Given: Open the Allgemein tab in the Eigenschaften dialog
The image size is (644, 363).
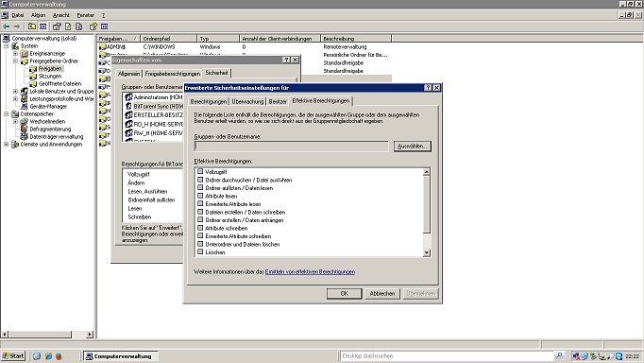Looking at the screenshot, I should click(x=128, y=74).
